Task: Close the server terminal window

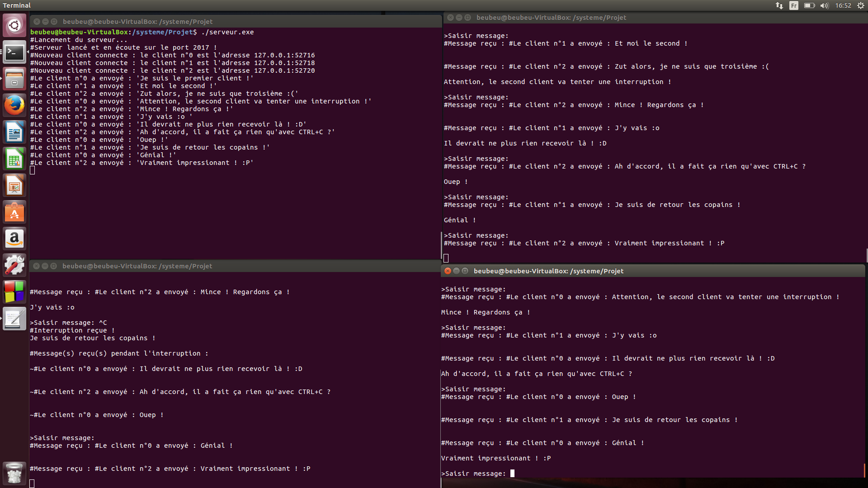Action: (x=37, y=22)
